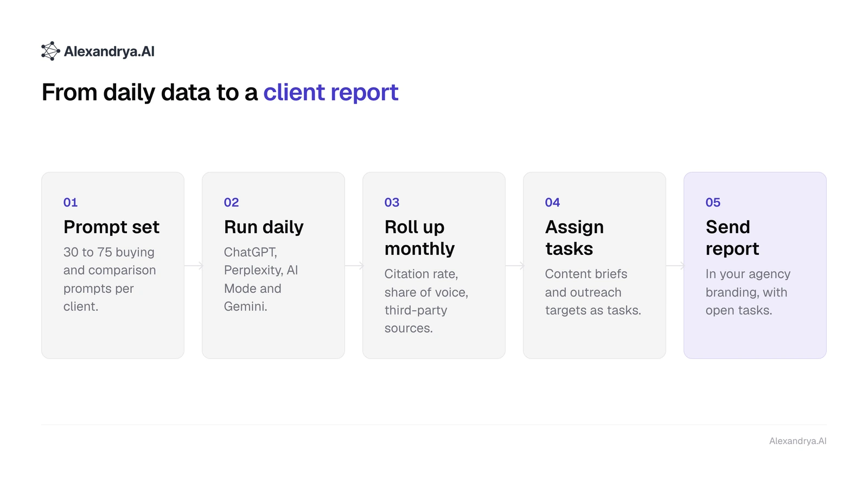This screenshot has width=868, height=488.
Task: Click the '03' step number
Action: click(x=392, y=202)
